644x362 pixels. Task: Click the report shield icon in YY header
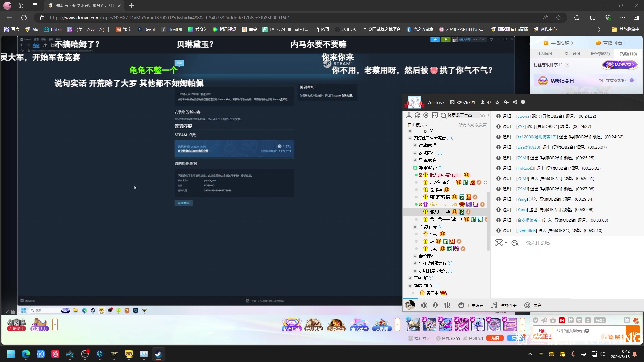[523, 102]
